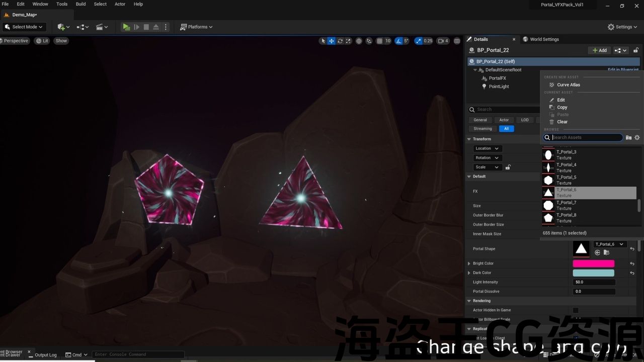Reset Bright Color to default arrow
The image size is (644, 362).
(x=632, y=263)
